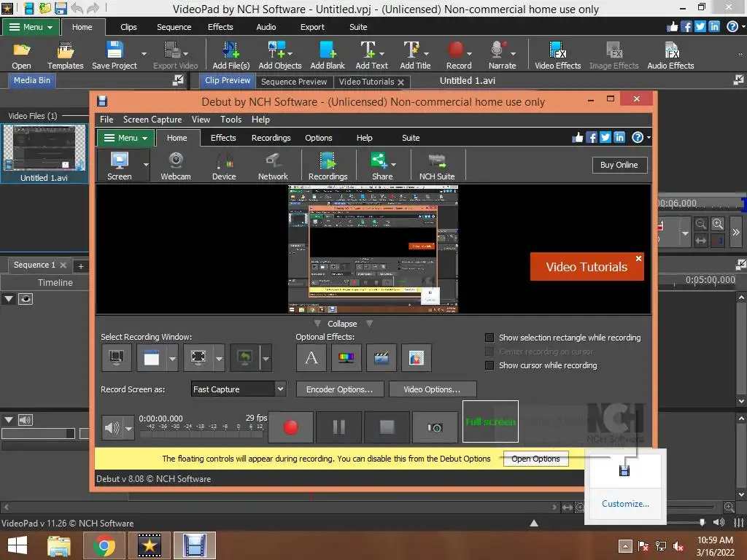The image size is (747, 560).
Task: Click the Open Options button
Action: point(535,459)
